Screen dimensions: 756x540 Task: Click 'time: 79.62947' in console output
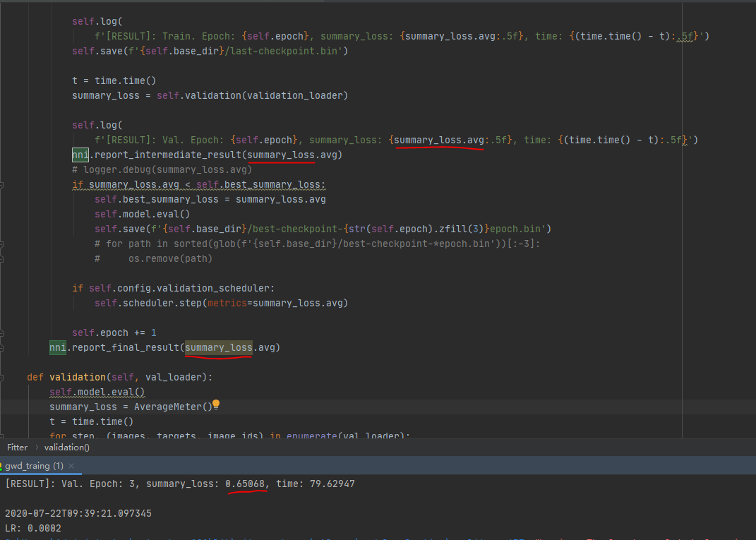click(316, 484)
